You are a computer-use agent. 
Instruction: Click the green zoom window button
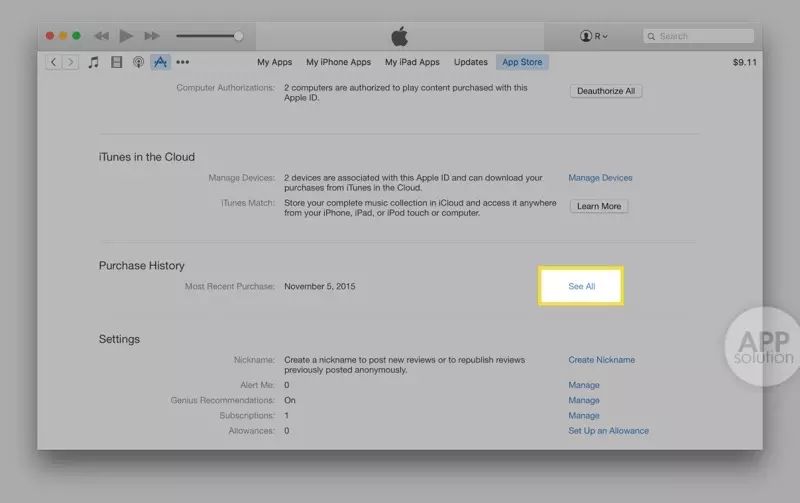coord(77,36)
